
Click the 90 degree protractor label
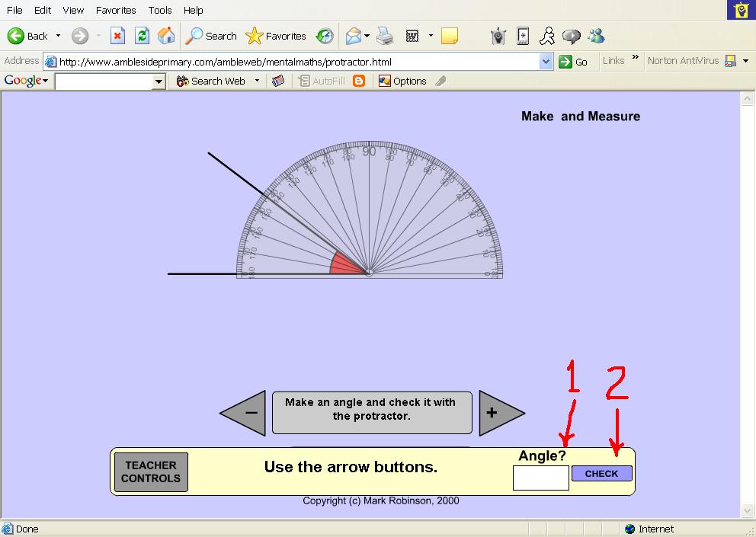[x=369, y=152]
